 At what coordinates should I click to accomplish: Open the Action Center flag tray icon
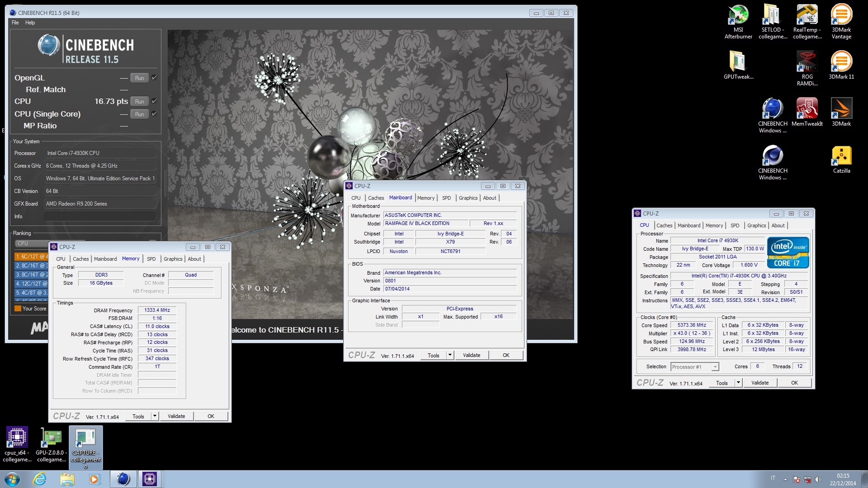797,479
